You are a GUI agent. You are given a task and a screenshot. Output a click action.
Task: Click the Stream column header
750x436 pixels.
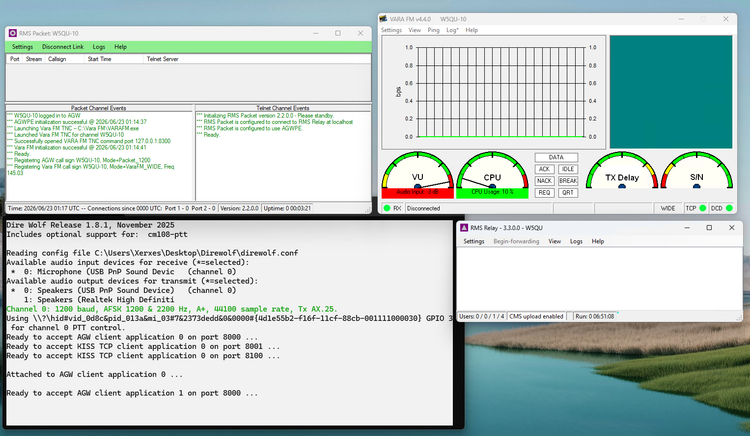(x=33, y=59)
